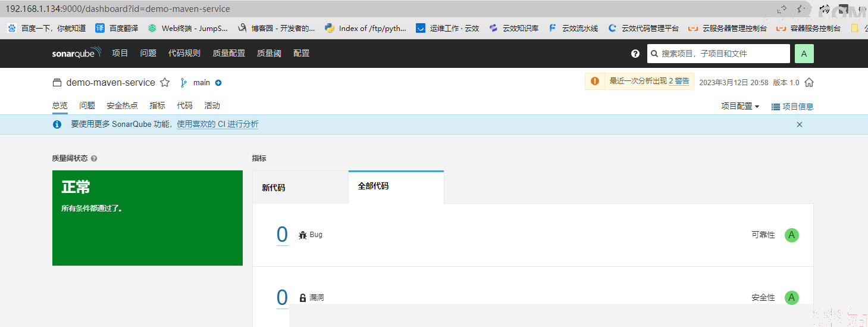Click the info icon in the blue banner

point(57,124)
